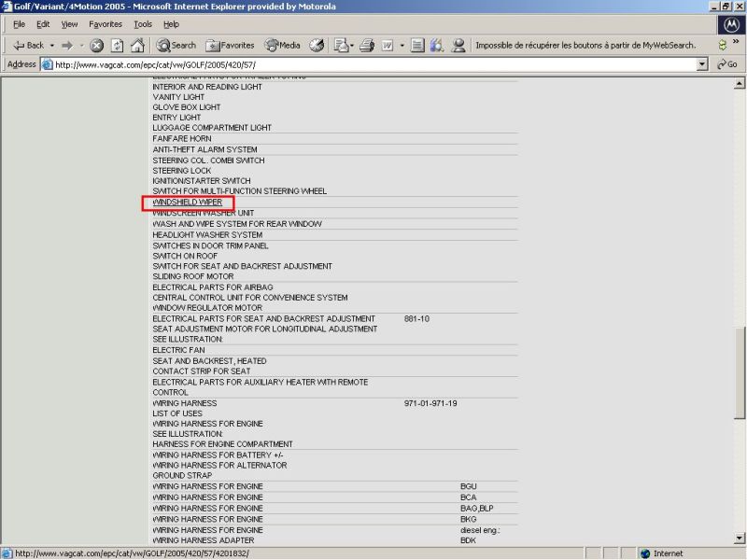The width and height of the screenshot is (747, 560).
Task: Open the View menu
Action: (69, 24)
